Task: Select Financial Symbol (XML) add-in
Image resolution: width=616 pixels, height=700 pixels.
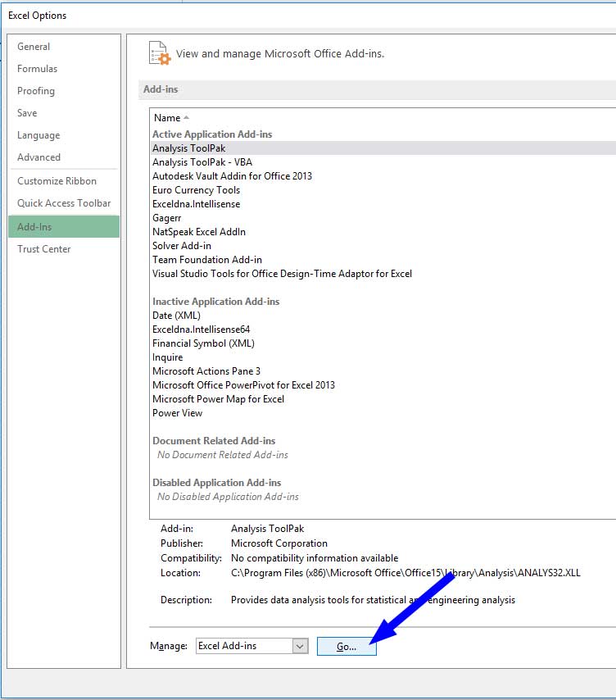Action: pos(383,343)
